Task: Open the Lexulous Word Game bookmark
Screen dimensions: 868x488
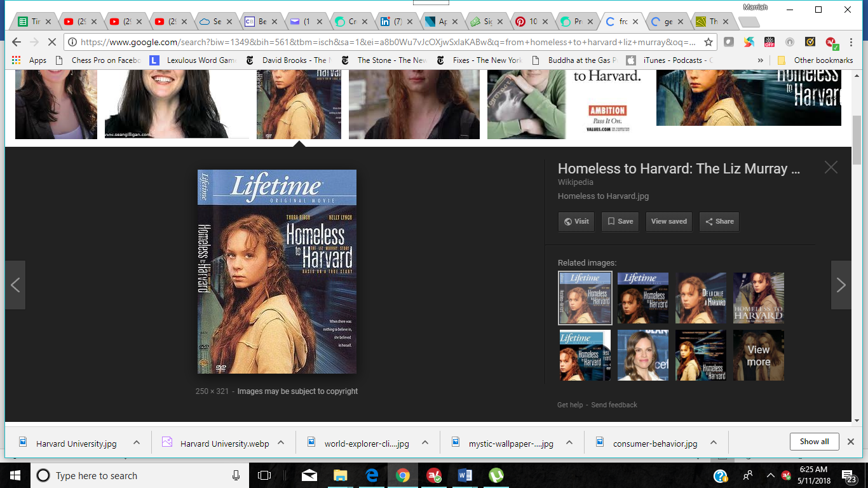Action: (193, 60)
